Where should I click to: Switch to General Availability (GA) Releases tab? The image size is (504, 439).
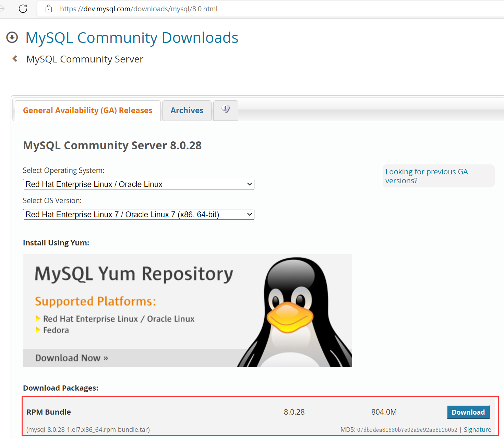88,111
